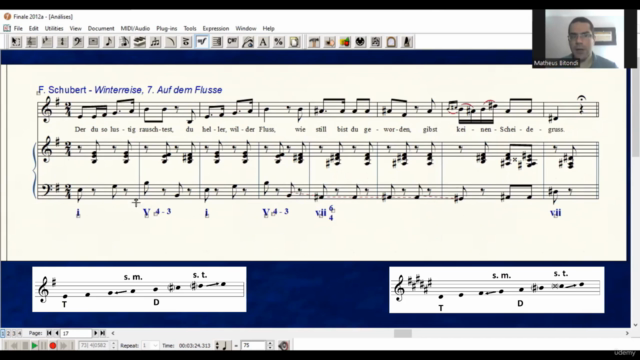Viewport: 640px width, 360px height.
Task: Select the Tuplet tool icon
Action: click(155, 42)
